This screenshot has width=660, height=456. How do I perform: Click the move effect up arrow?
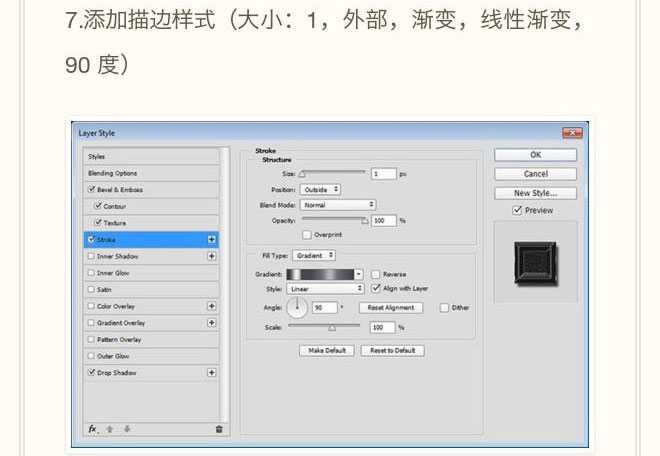110,428
